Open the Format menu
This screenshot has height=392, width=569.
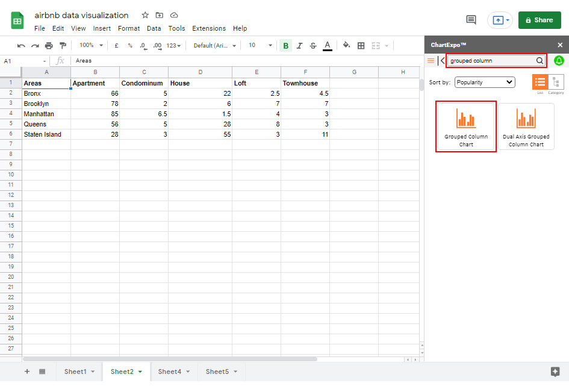click(129, 28)
